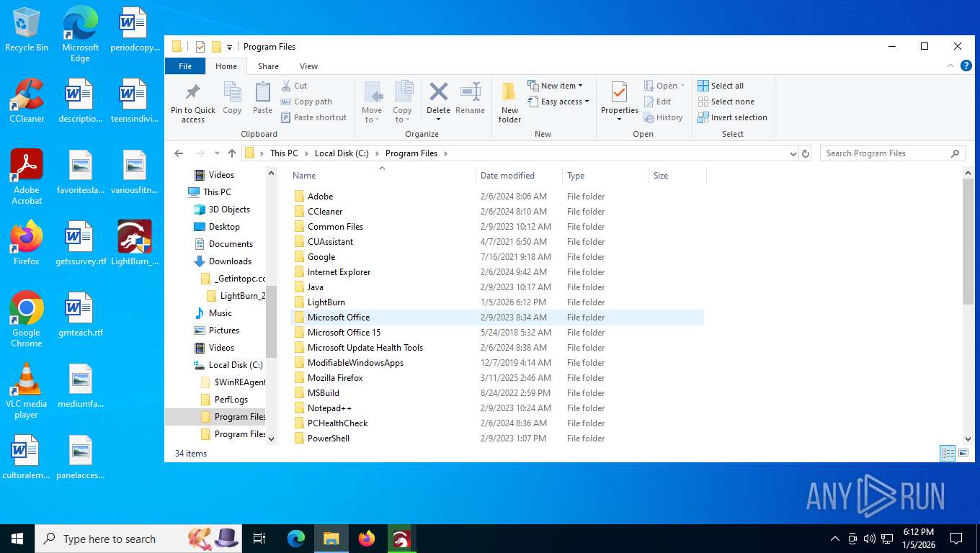Expand Easy access dropdown

click(x=558, y=102)
